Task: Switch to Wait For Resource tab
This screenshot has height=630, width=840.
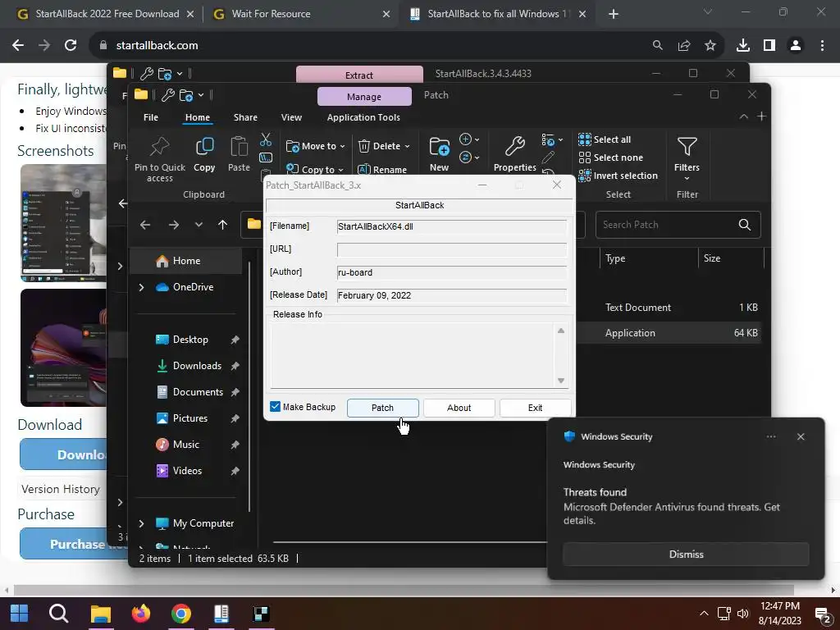Action: coord(301,14)
